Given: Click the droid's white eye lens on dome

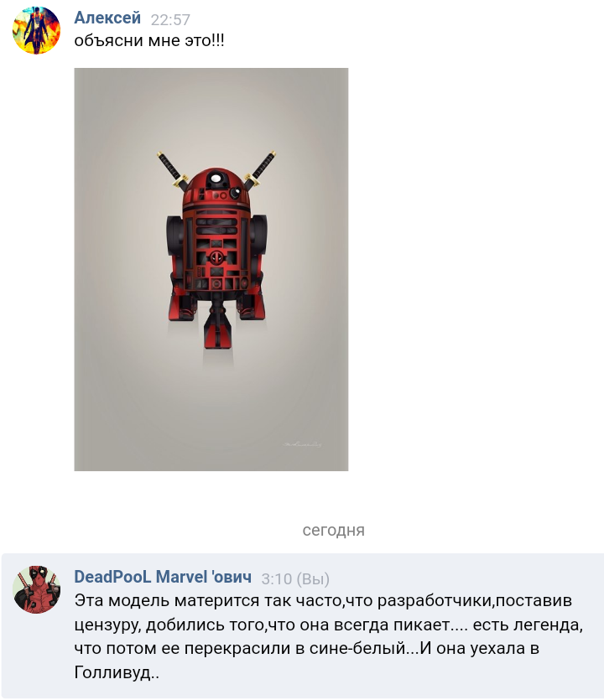Looking at the screenshot, I should [x=216, y=178].
